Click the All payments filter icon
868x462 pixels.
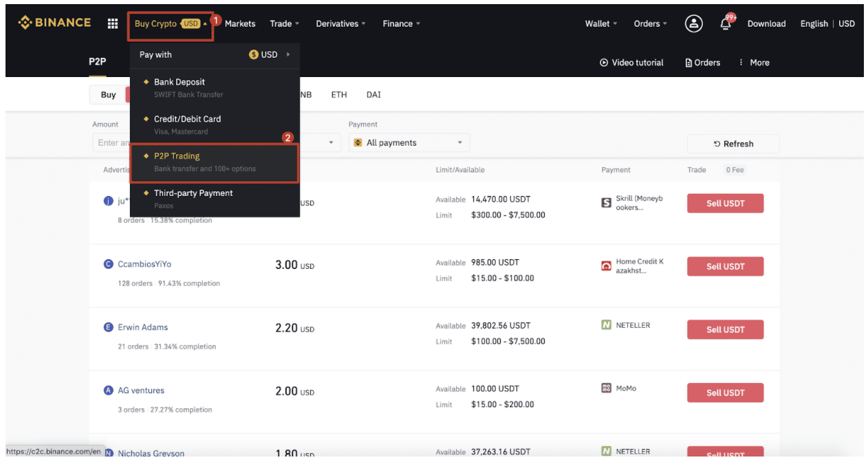pyautogui.click(x=358, y=143)
